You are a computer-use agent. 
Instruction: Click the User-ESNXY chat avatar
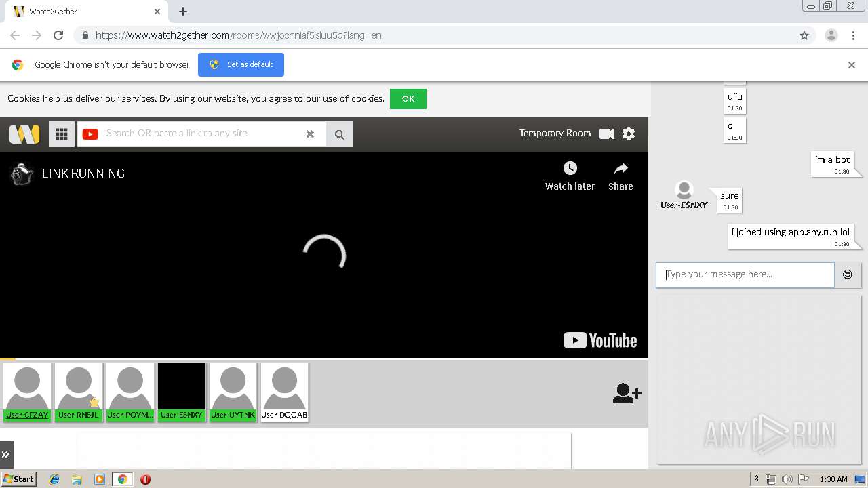(x=684, y=190)
